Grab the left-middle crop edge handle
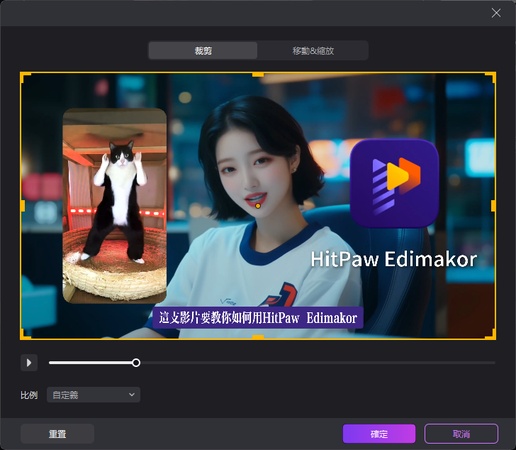Image resolution: width=516 pixels, height=450 pixels. coord(22,206)
